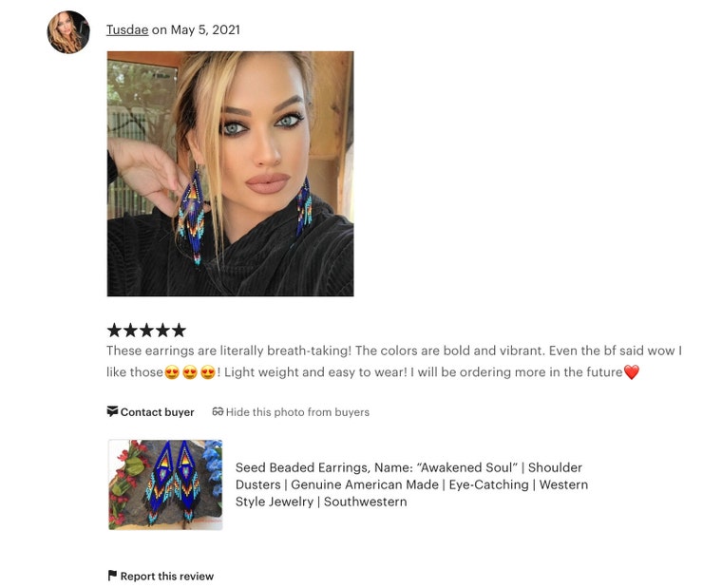Open the Awakened Soul earrings listing thumbnail

click(x=165, y=484)
